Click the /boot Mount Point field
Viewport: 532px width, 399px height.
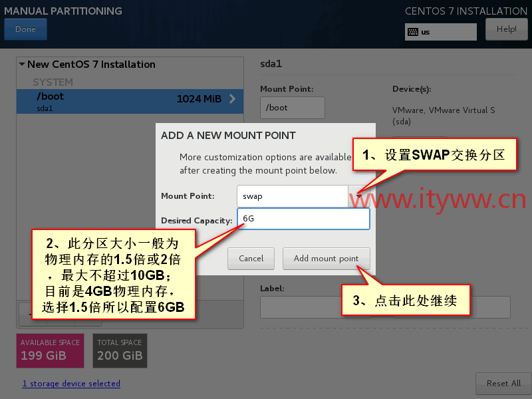pos(293,108)
